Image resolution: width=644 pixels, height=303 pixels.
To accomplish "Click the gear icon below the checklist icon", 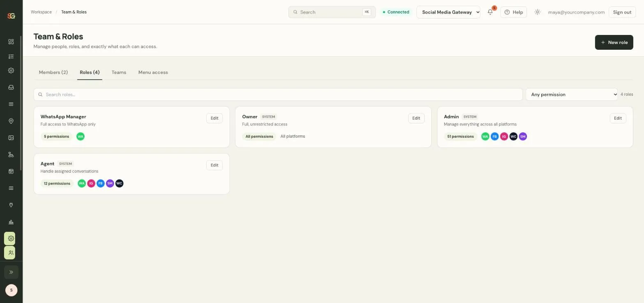I will (11, 70).
